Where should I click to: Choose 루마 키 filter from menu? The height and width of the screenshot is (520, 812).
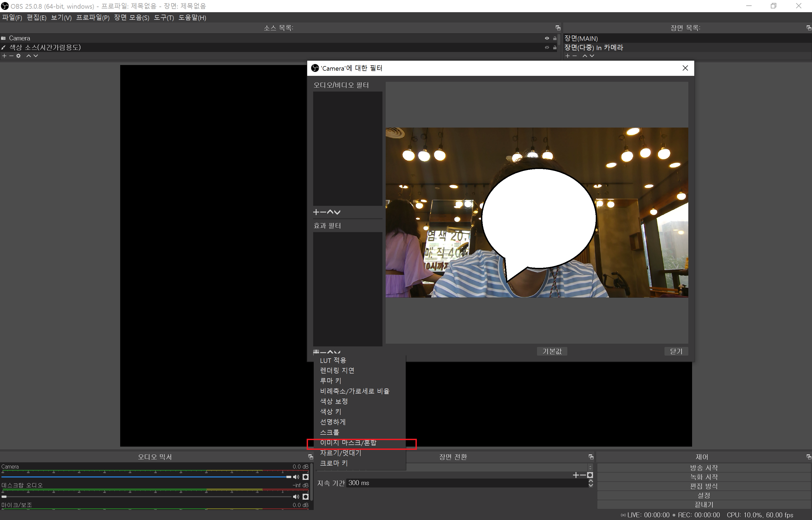coord(360,381)
